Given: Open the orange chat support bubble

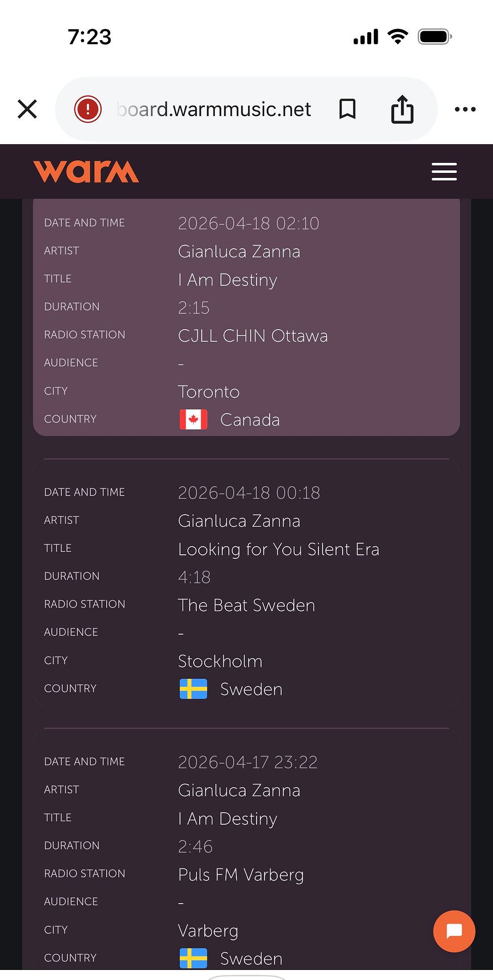Looking at the screenshot, I should pos(454,931).
